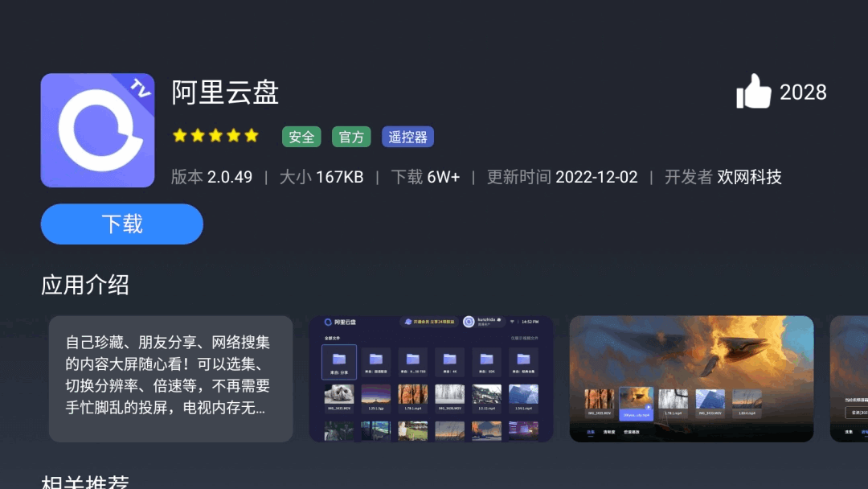
Task: Click the 应用介绍 section heading
Action: (x=84, y=286)
